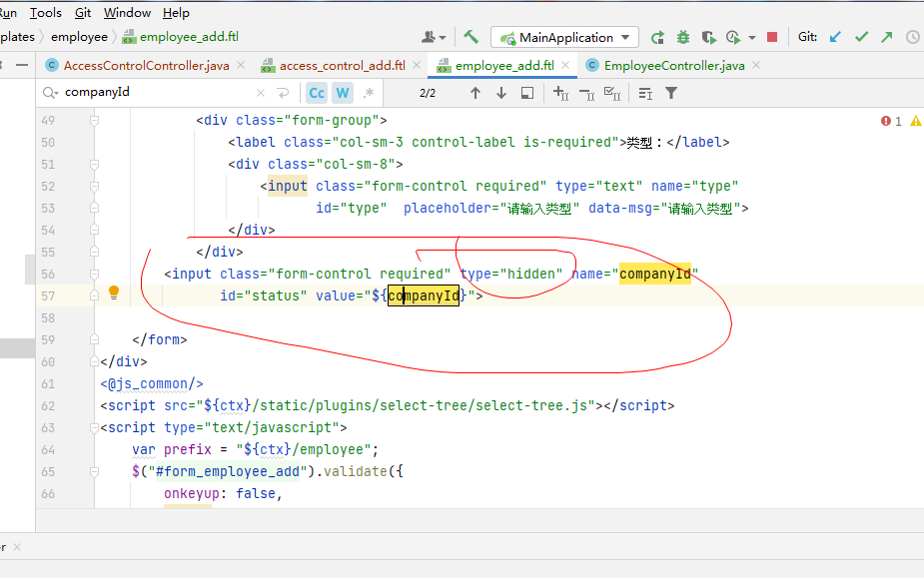The width and height of the screenshot is (924, 578).
Task: Close the bottom tool window tab
Action: click(17, 547)
